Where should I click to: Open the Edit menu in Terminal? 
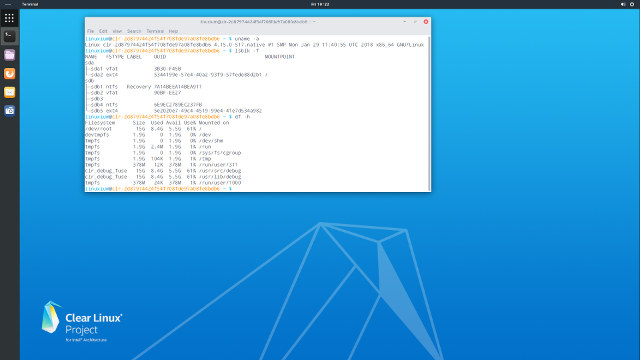click(x=103, y=31)
